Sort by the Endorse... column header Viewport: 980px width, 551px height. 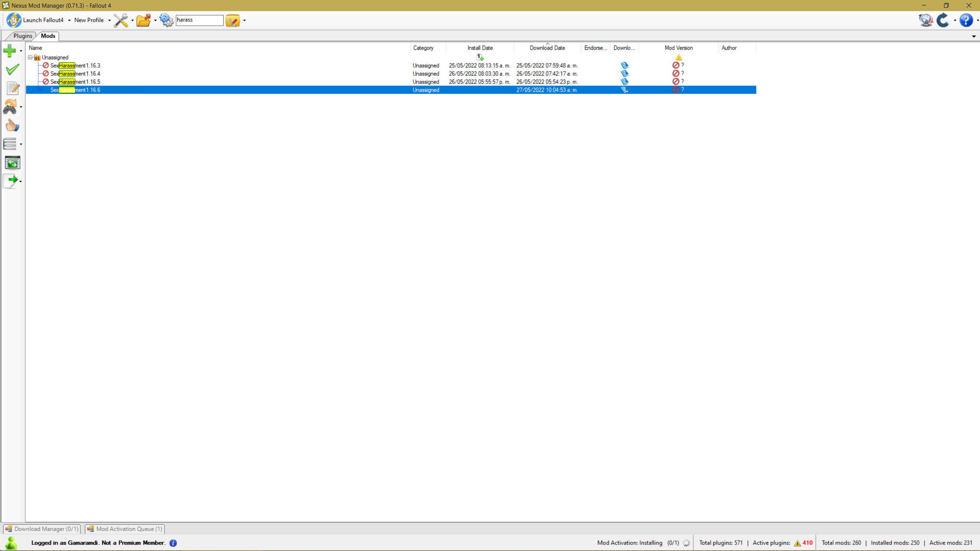pyautogui.click(x=596, y=48)
